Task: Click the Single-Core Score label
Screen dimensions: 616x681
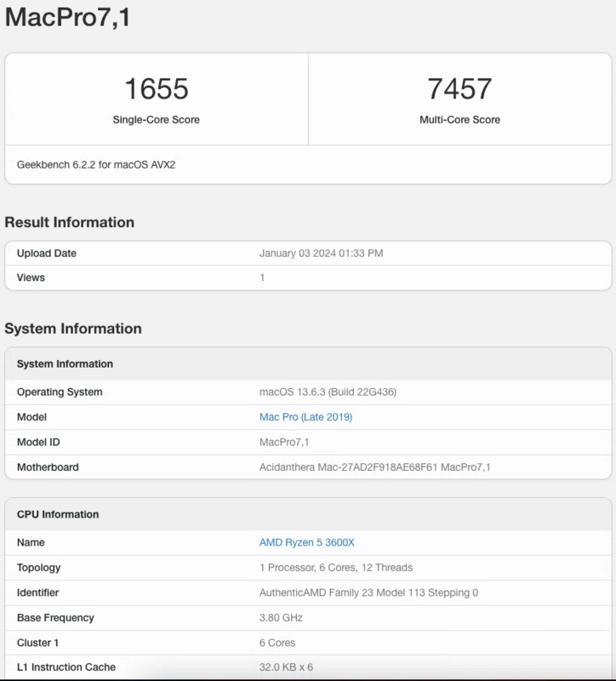Action: 157,120
